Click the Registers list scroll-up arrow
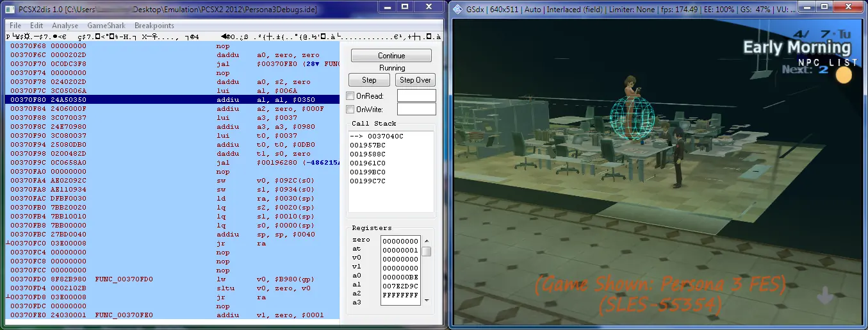Viewport: 868px width, 330px height. 426,240
